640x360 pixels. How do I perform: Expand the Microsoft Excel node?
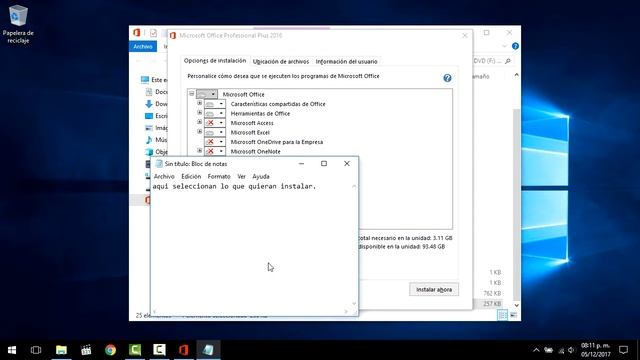(200, 131)
